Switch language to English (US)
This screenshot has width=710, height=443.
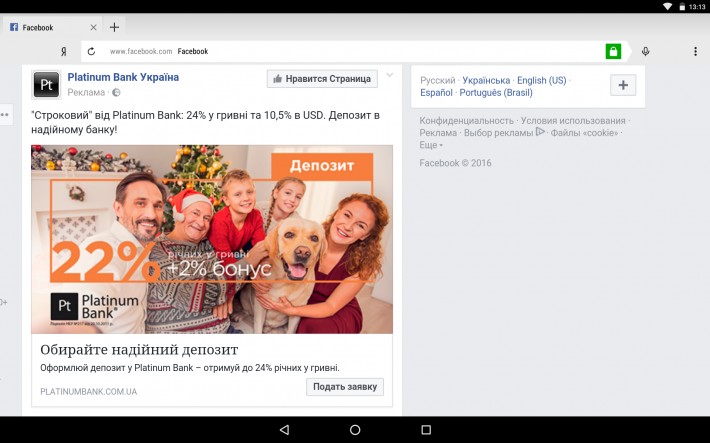pos(542,81)
